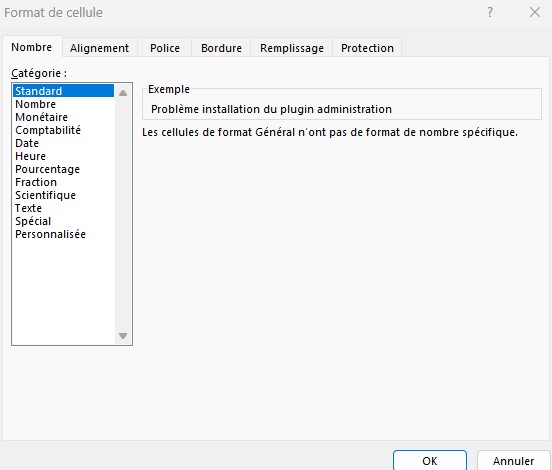Confirm with the OK button
Screen dimensions: 552x470
coord(430,460)
